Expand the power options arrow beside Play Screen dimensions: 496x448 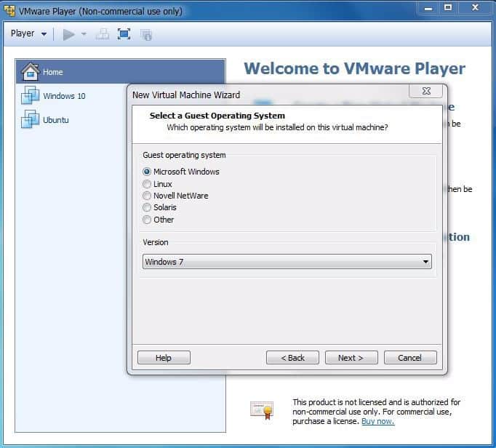tap(84, 34)
